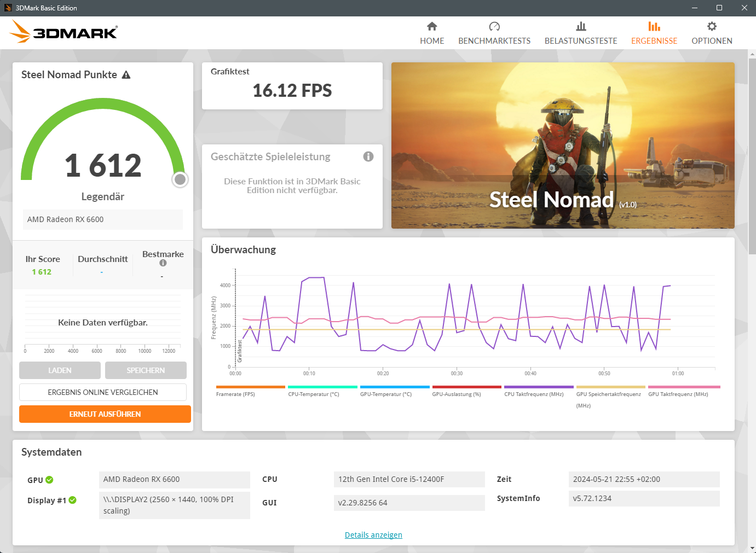Click the 3DMark app icon in title bar

8,8
